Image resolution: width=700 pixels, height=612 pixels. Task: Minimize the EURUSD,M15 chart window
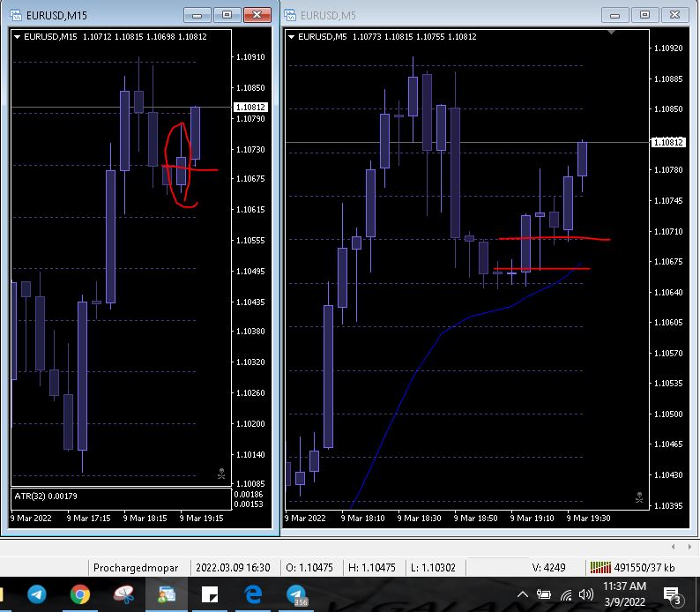(197, 15)
